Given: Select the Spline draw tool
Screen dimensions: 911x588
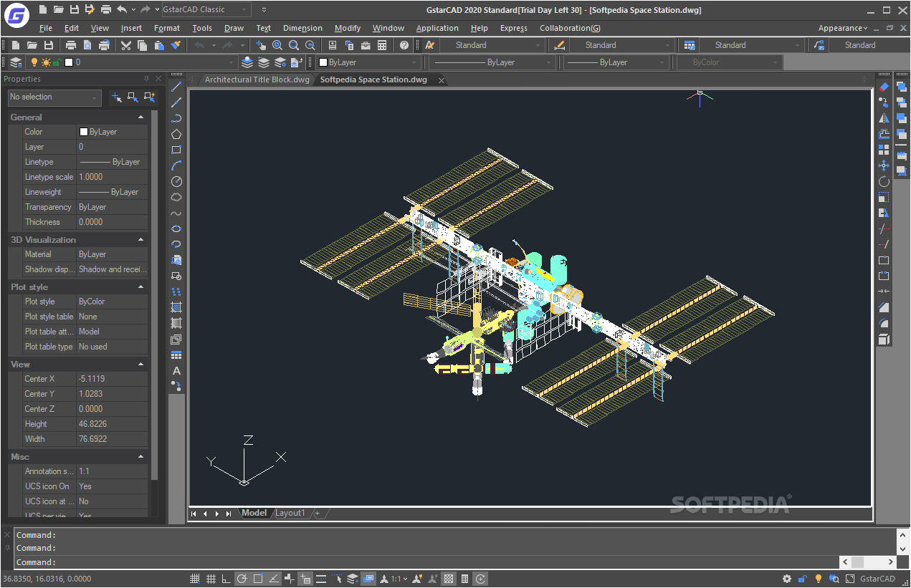Looking at the screenshot, I should click(x=176, y=213).
